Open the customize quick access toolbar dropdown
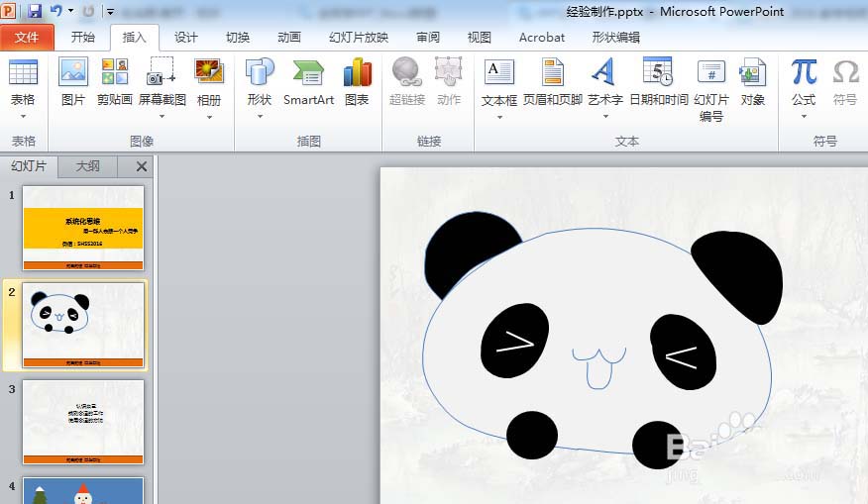 (110, 11)
